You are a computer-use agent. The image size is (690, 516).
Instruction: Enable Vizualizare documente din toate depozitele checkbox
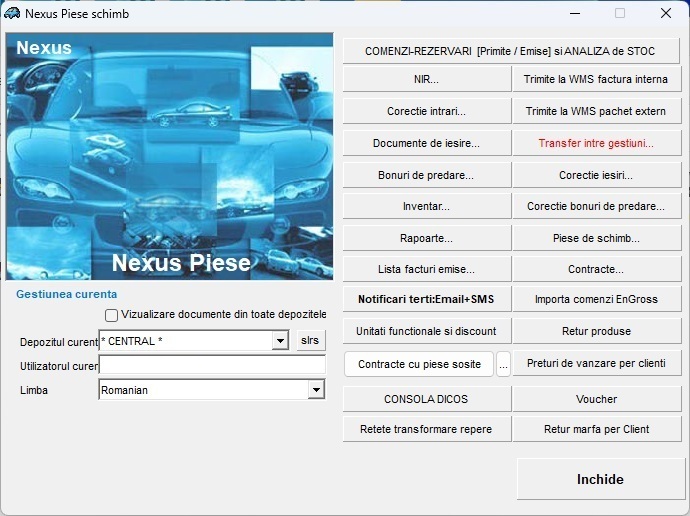tap(112, 315)
